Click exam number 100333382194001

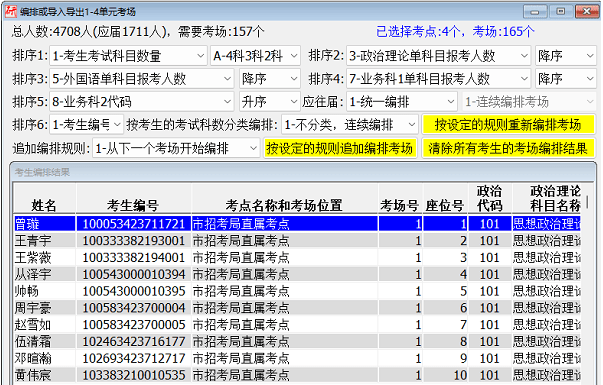(x=134, y=258)
